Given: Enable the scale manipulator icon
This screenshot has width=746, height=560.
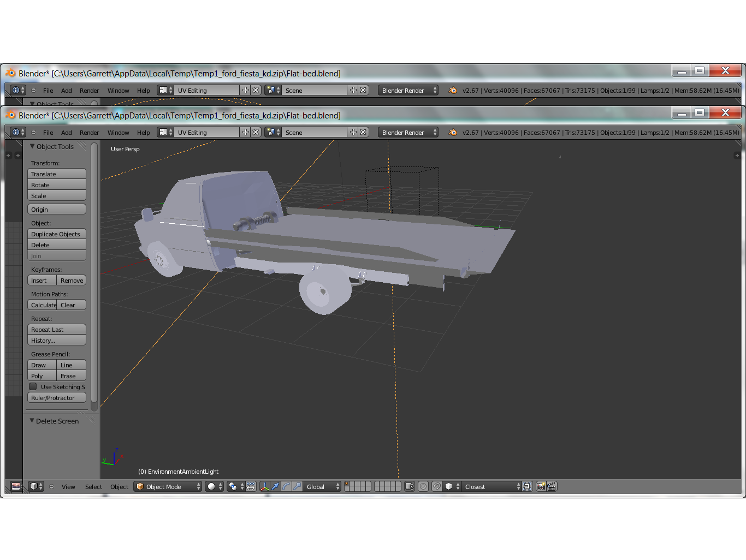Looking at the screenshot, I should click(x=297, y=486).
